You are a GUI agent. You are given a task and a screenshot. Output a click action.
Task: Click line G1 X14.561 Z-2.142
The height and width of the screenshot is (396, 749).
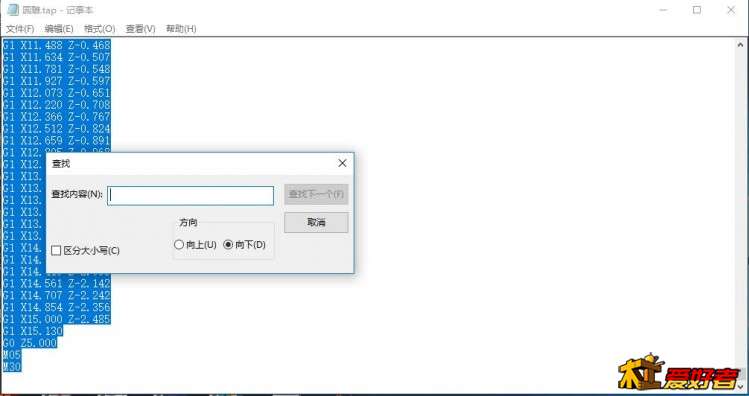tap(56, 283)
